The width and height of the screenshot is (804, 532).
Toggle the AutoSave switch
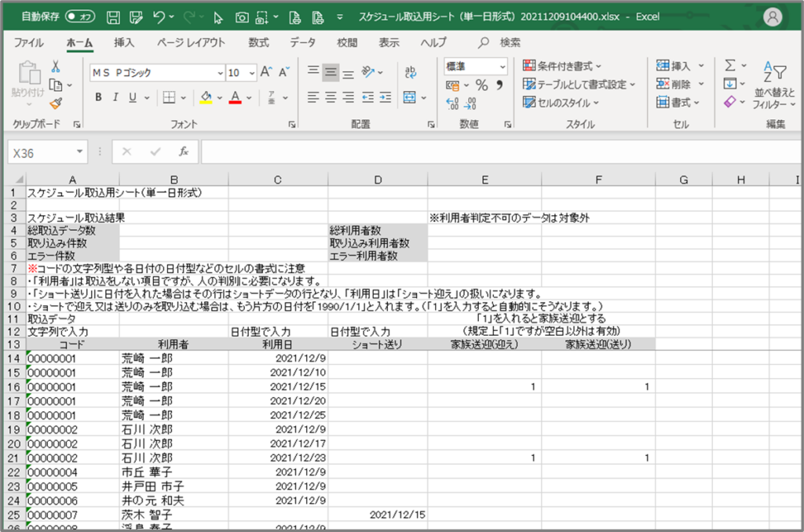(x=80, y=17)
